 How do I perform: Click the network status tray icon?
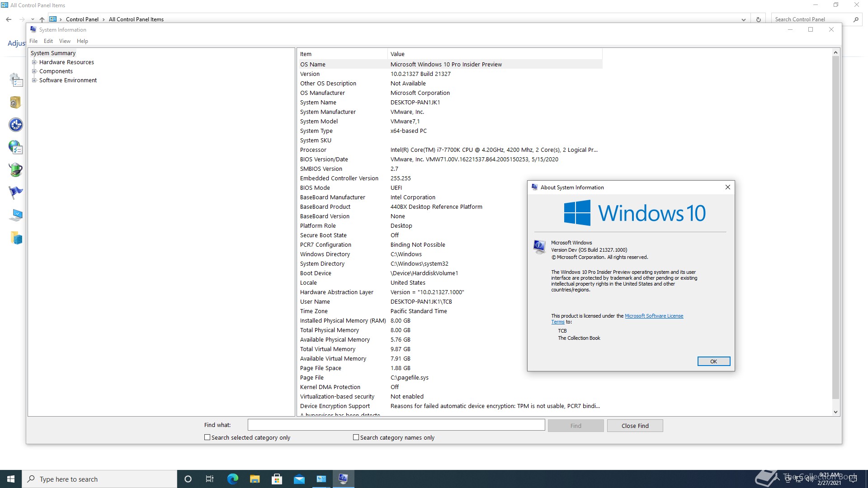798,479
